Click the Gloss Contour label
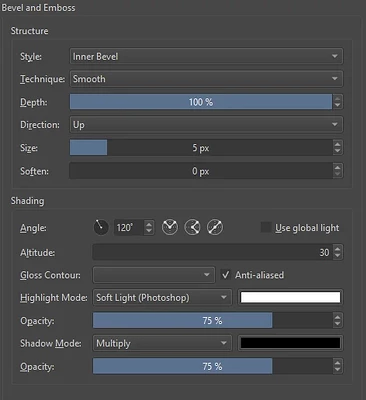This screenshot has height=400, width=366. (50, 275)
